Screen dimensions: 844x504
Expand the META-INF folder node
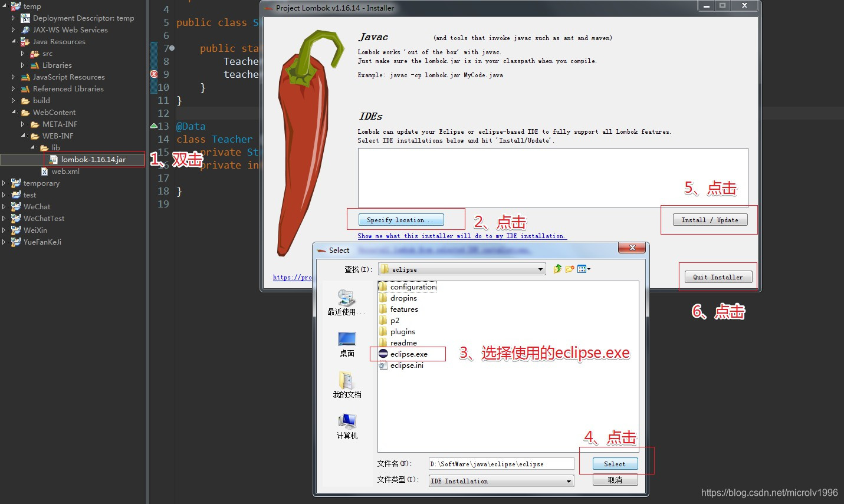23,124
